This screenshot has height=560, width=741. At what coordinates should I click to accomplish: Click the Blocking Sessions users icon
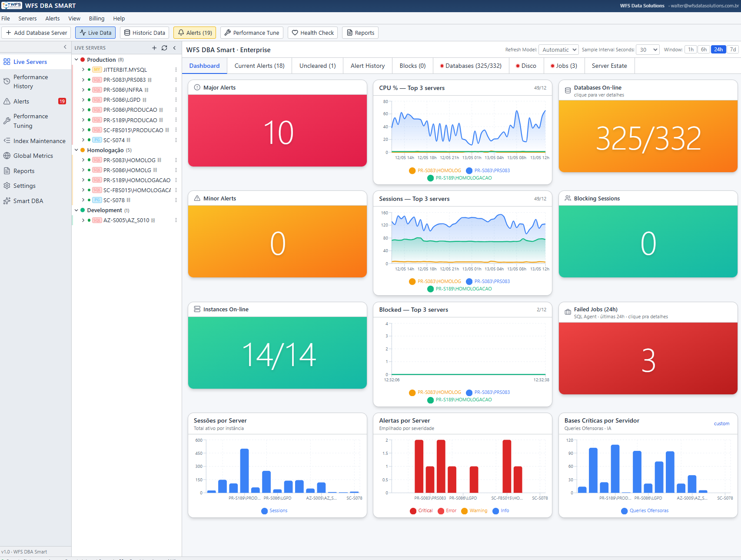click(x=568, y=198)
